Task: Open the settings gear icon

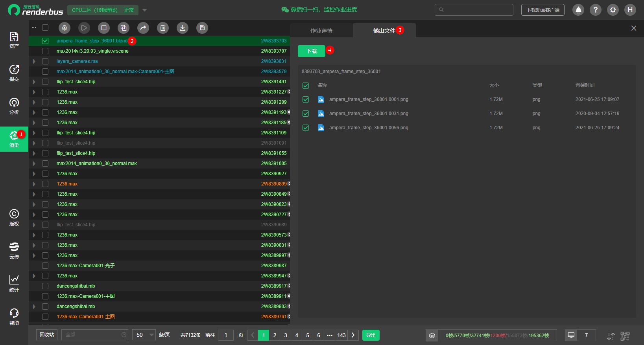Action: [613, 10]
